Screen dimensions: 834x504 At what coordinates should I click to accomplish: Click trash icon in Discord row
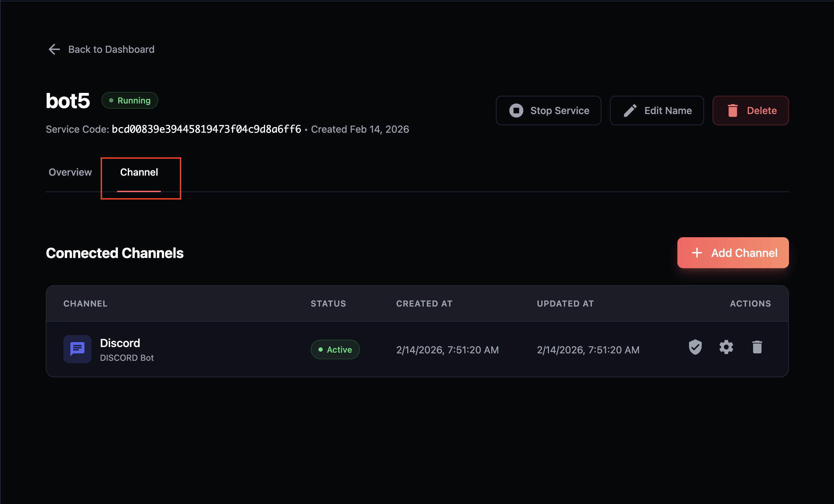click(757, 347)
